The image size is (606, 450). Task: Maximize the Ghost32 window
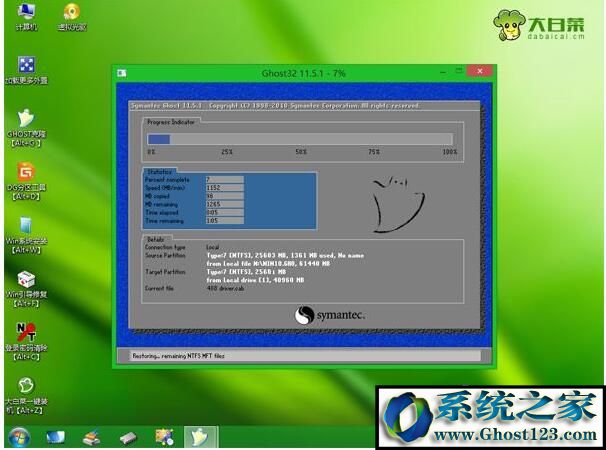[459, 71]
